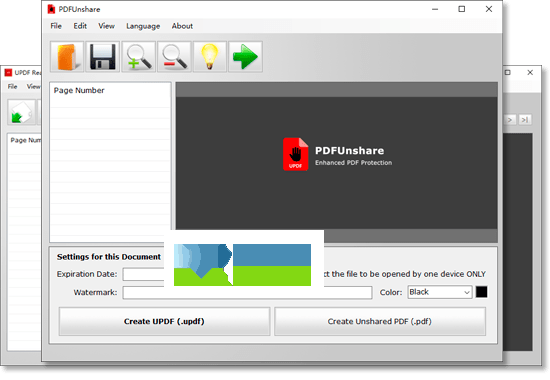This screenshot has width=550, height=380.
Task: Save with the floppy disk toolbar icon
Action: [102, 56]
